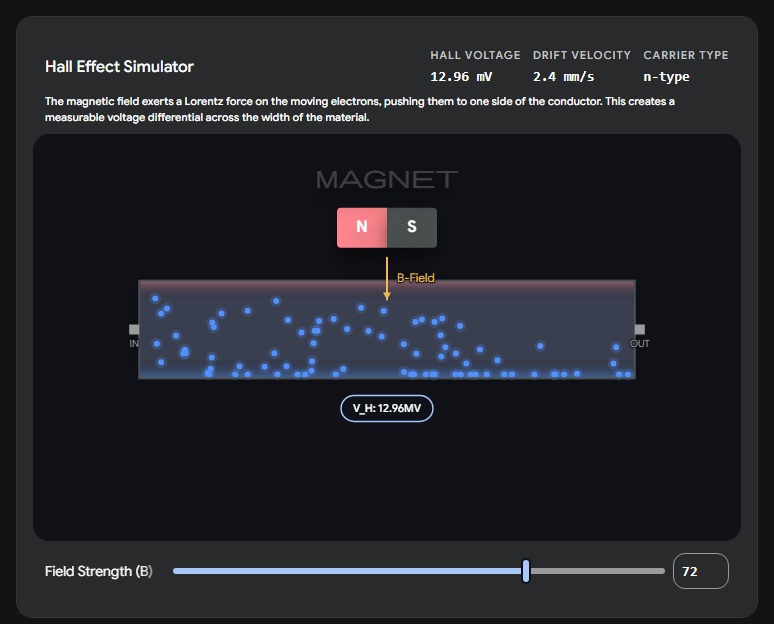Click the S pole of the magnet
This screenshot has height=624, width=774.
[412, 228]
